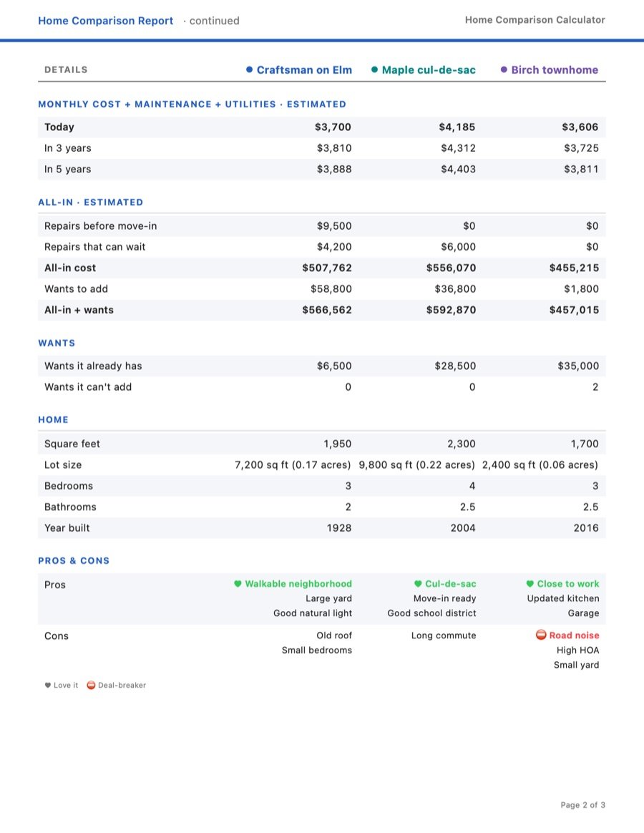Click the In 5 years row label
The height and width of the screenshot is (833, 644).
click(x=67, y=169)
